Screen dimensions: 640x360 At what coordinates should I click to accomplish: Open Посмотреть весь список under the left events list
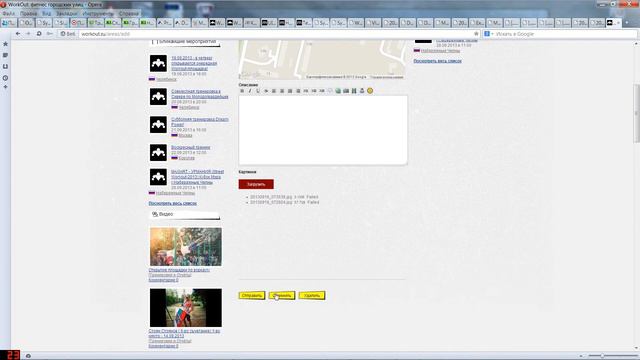coord(173,203)
